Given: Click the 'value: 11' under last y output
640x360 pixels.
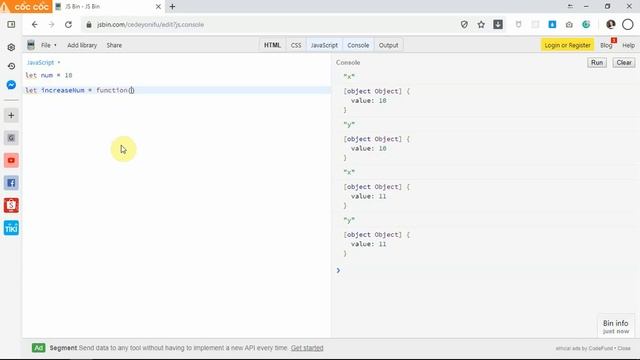Looking at the screenshot, I should [369, 244].
